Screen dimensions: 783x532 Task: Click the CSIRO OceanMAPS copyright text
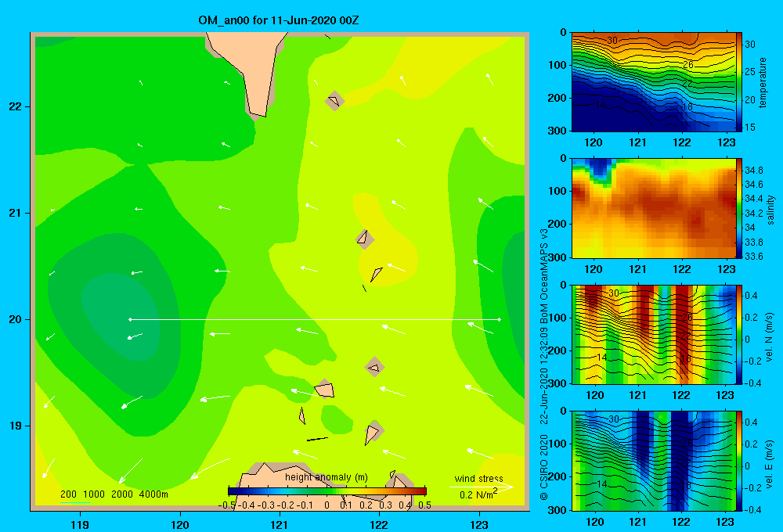pos(544,365)
